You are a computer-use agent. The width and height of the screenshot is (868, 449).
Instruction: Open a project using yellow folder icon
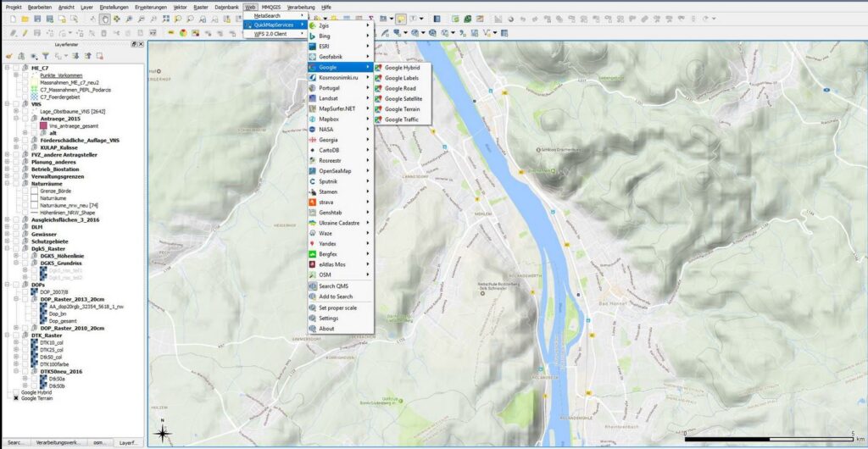click(x=25, y=19)
